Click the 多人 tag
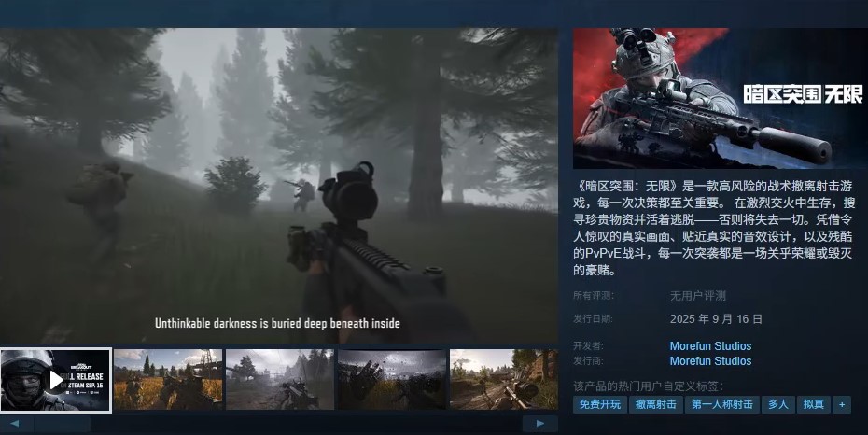 778,404
